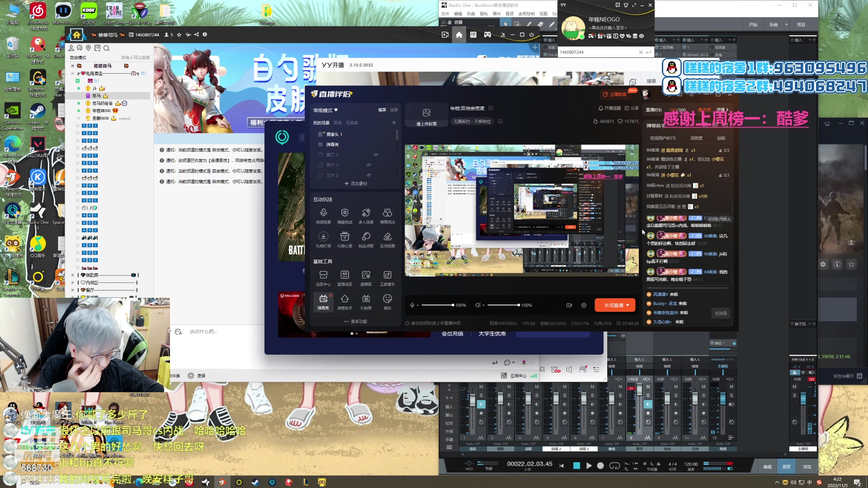Expand the 301 room in channel tree
The height and width of the screenshot is (488, 868).
(x=77, y=185)
